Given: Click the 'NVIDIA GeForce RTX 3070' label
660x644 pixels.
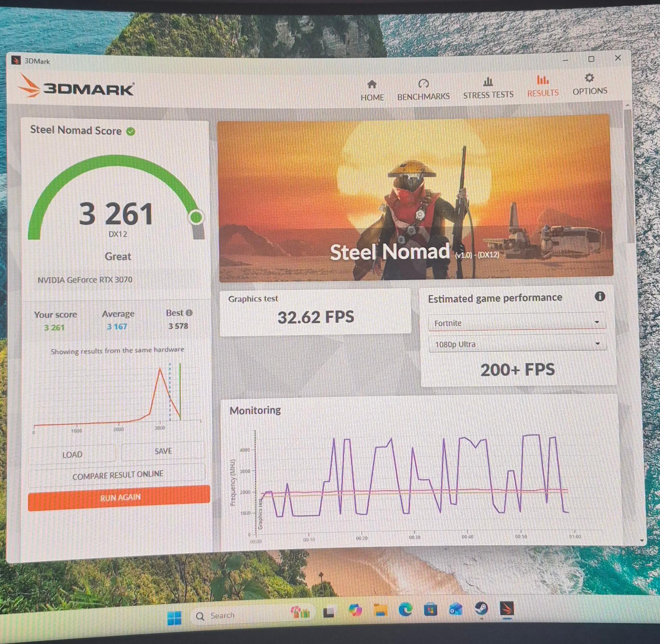Looking at the screenshot, I should pos(85,280).
